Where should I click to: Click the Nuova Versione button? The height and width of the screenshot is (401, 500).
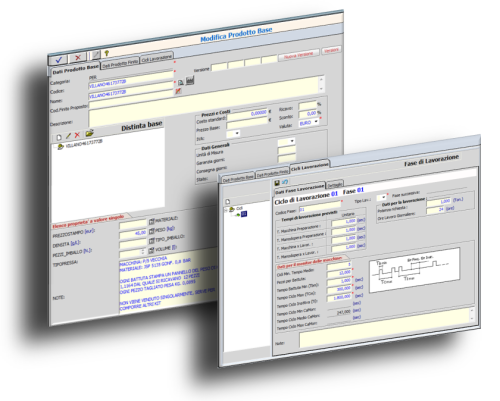point(298,55)
